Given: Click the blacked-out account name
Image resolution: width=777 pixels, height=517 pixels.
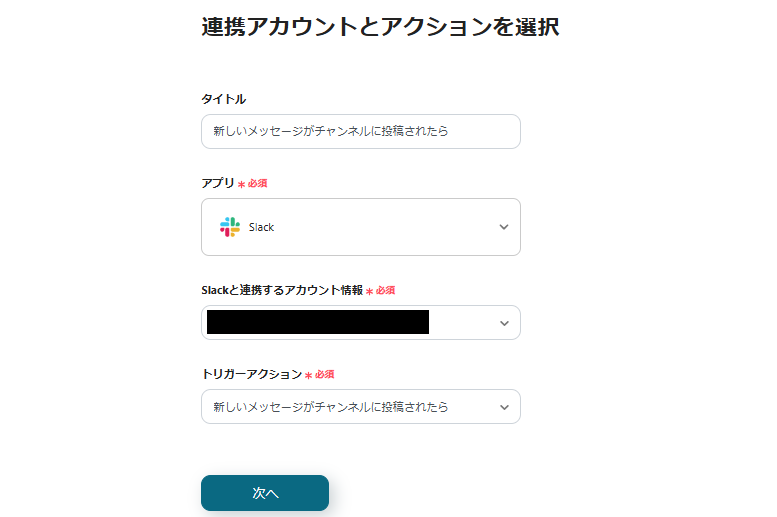Looking at the screenshot, I should pyautogui.click(x=317, y=322).
